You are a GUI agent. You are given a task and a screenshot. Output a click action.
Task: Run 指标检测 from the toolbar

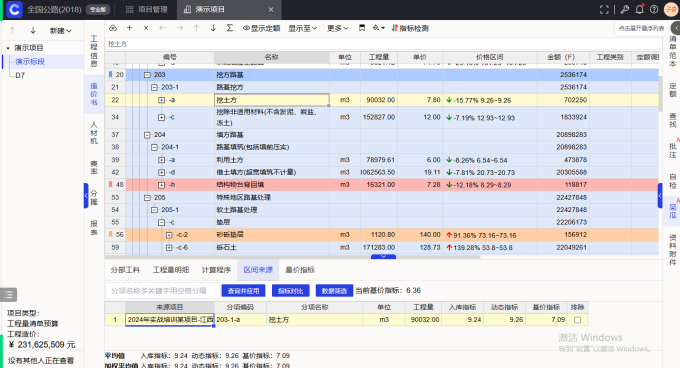click(x=410, y=28)
